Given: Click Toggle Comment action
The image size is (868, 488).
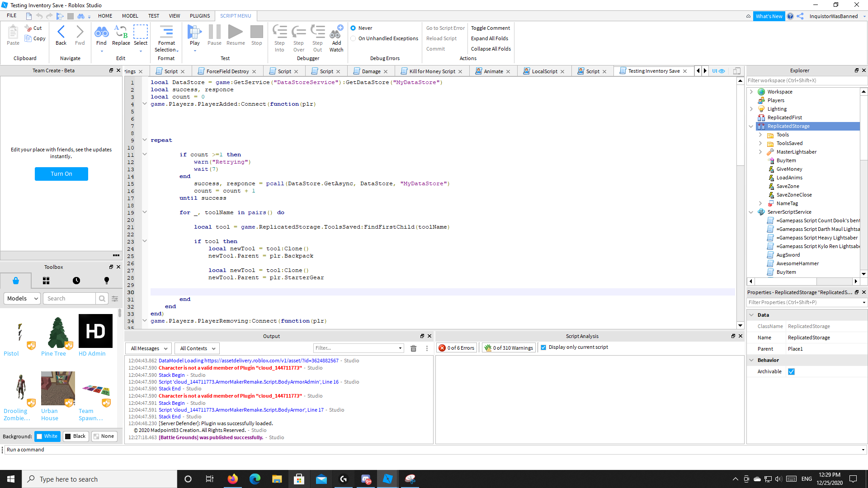Looking at the screenshot, I should click(x=490, y=28).
